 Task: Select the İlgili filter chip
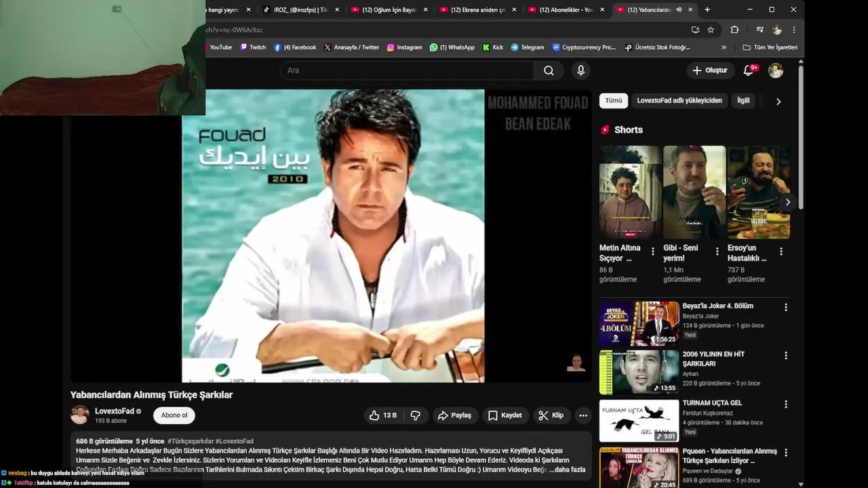tap(743, 100)
